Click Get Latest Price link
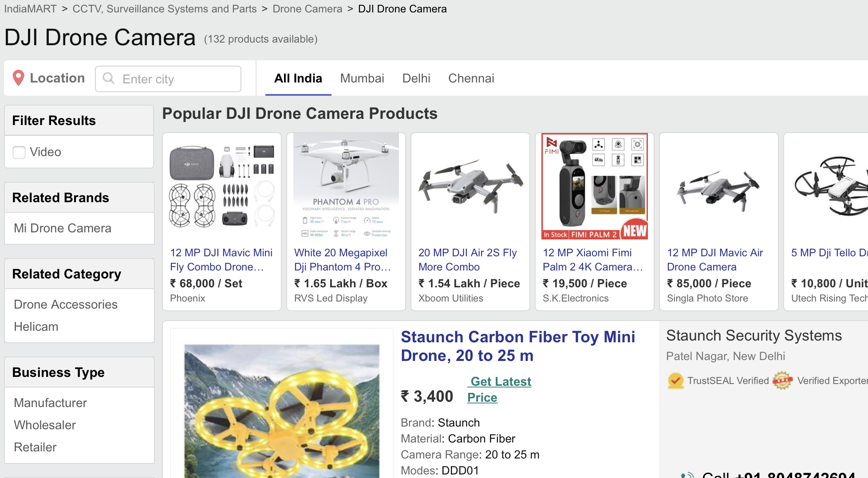The image size is (868, 478). (x=499, y=389)
